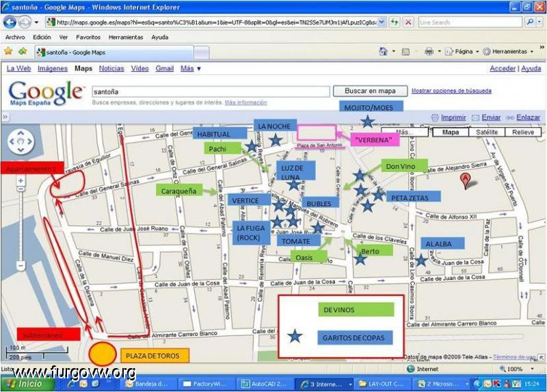Open the Imágenes link
This screenshot has height=392, width=547.
point(53,69)
